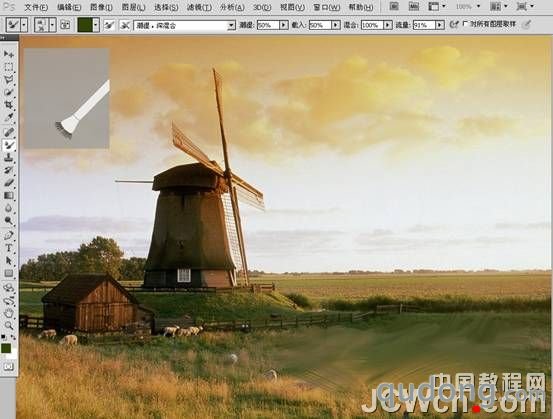Open the 视图(V) menu
The image size is (553, 419).
tap(292, 7)
